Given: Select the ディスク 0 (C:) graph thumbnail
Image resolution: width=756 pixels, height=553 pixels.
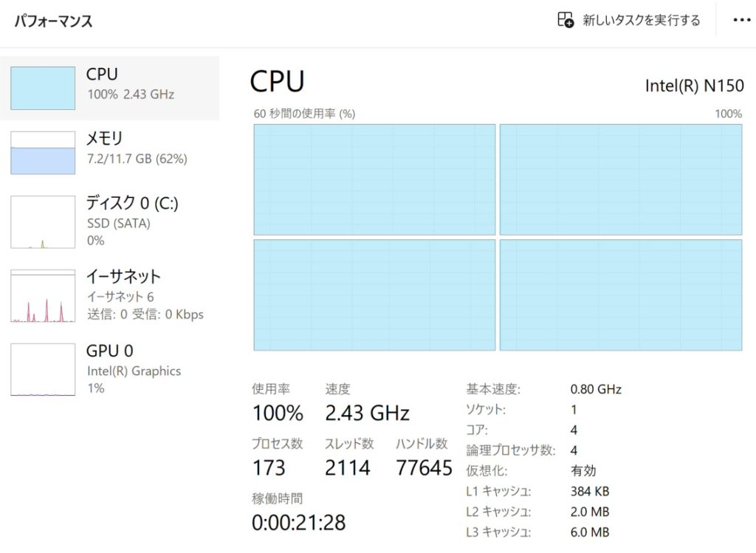Looking at the screenshot, I should (x=43, y=221).
